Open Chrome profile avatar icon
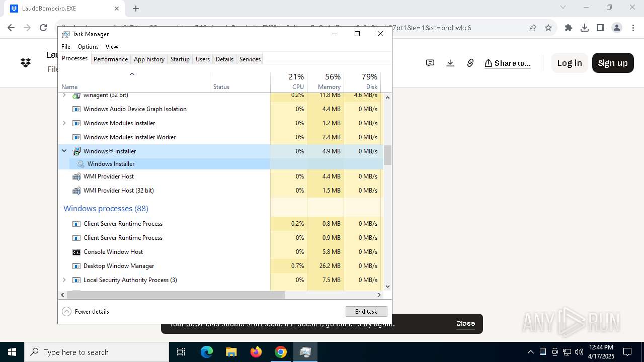Screen dimensions: 644x362 pyautogui.click(x=617, y=28)
